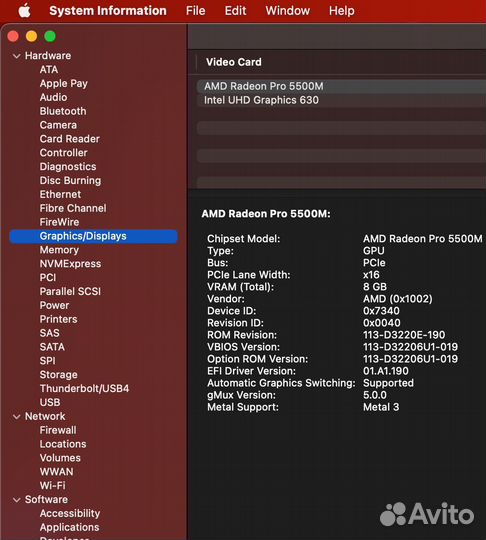Select Fibre Channel in the sidebar
Screen dimensions: 486x540
pos(73,208)
